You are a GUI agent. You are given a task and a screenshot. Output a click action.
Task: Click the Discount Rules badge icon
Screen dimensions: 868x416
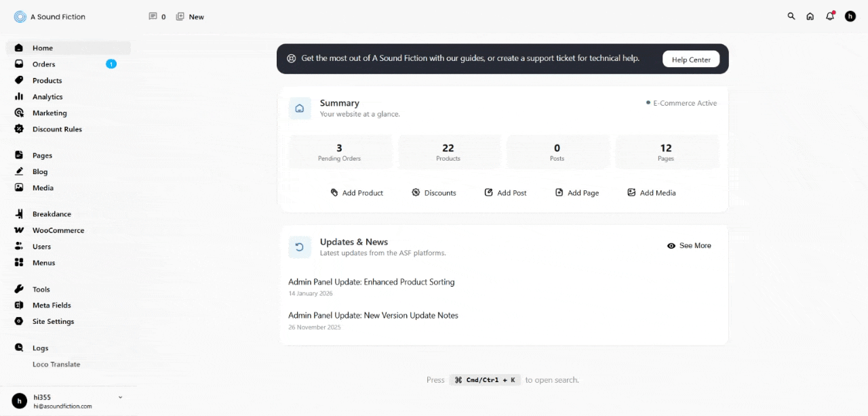point(19,129)
